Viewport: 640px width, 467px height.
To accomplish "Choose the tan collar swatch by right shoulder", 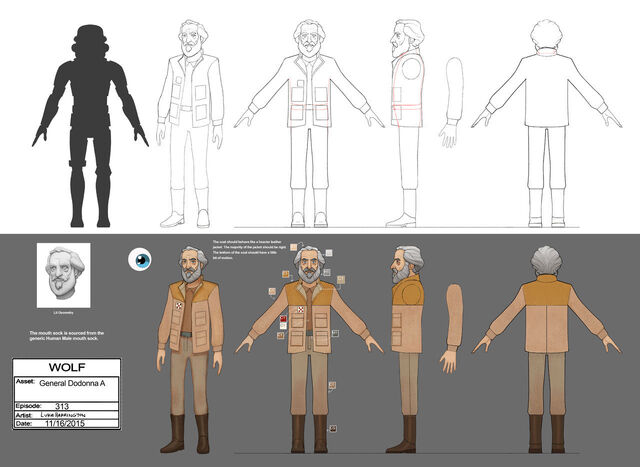I will tap(341, 279).
